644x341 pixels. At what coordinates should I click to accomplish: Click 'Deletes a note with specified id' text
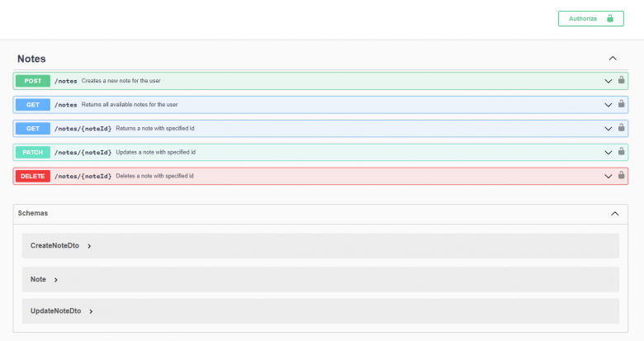click(154, 176)
